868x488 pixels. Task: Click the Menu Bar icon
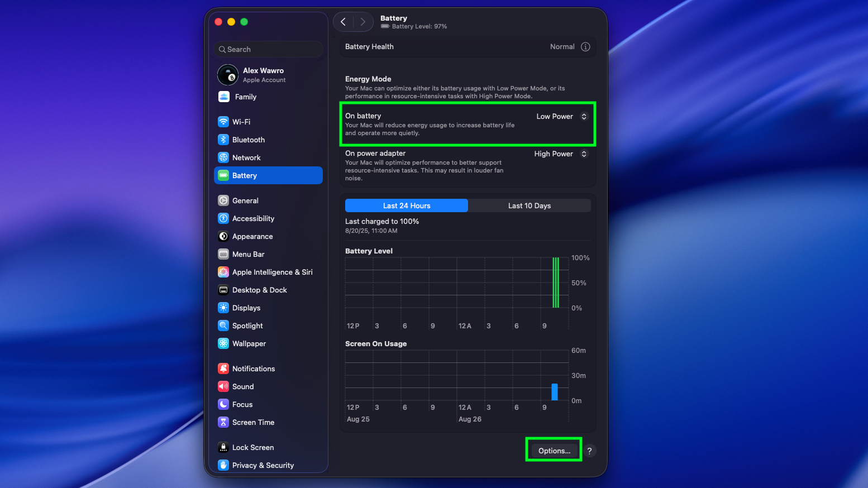(223, 254)
